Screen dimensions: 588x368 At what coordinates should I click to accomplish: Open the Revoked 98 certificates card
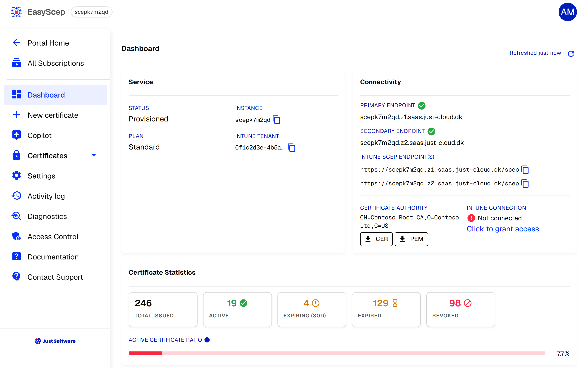tap(461, 309)
